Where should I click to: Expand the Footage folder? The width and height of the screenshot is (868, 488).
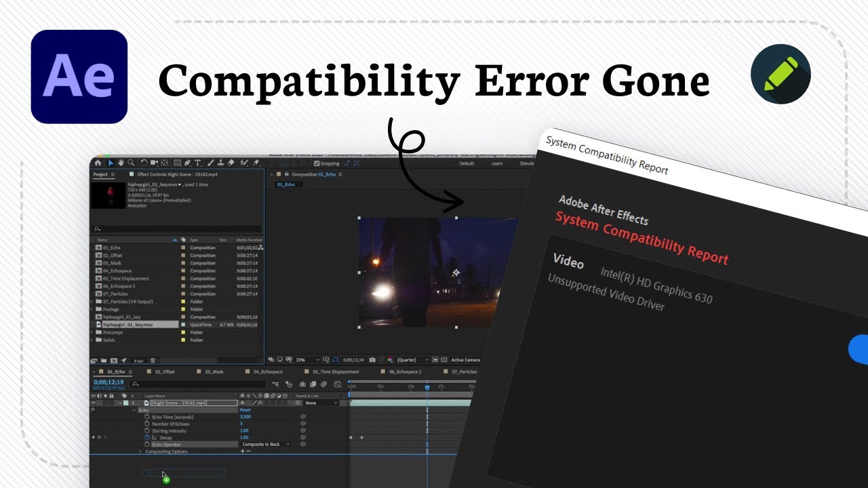[92, 309]
